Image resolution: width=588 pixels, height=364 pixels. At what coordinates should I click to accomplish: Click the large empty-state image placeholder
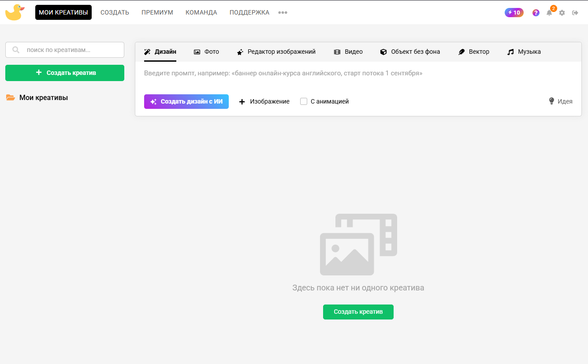[x=358, y=245]
